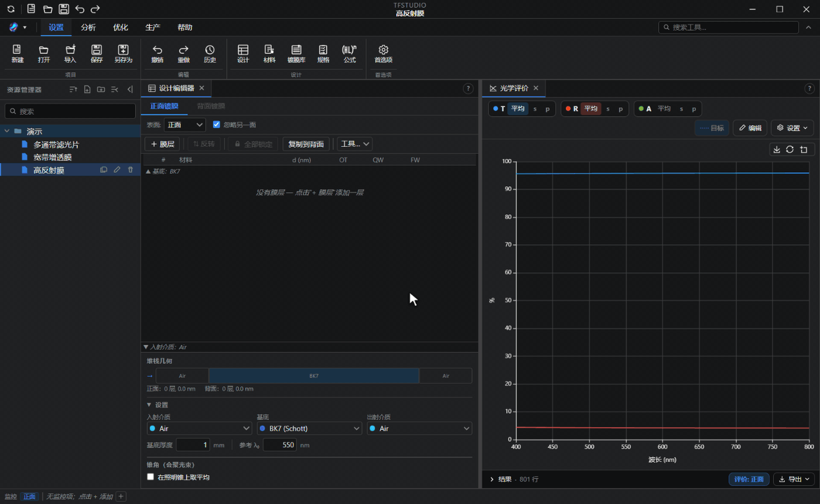Enable 在照明锥上取平均 checkbox
820x504 pixels.
click(x=151, y=477)
